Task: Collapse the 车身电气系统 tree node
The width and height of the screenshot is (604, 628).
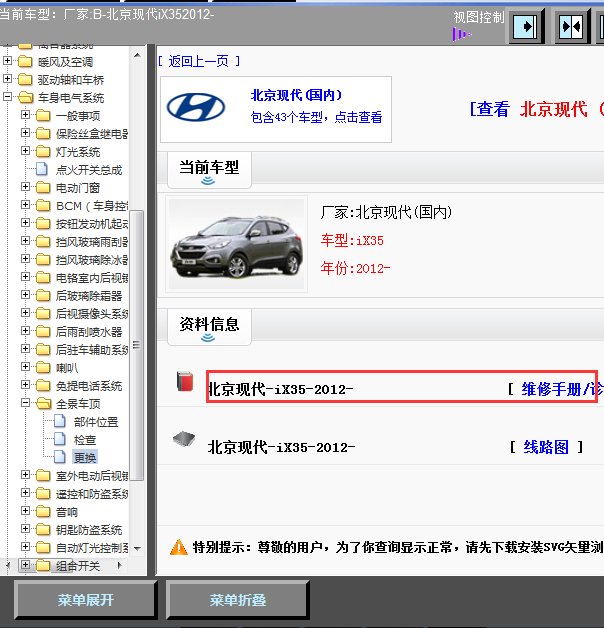Action: [x=7, y=97]
